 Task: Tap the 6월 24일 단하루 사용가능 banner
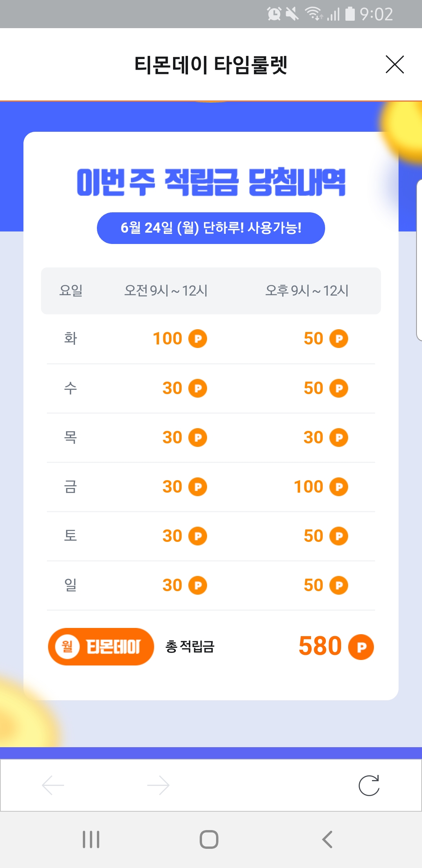pyautogui.click(x=211, y=228)
